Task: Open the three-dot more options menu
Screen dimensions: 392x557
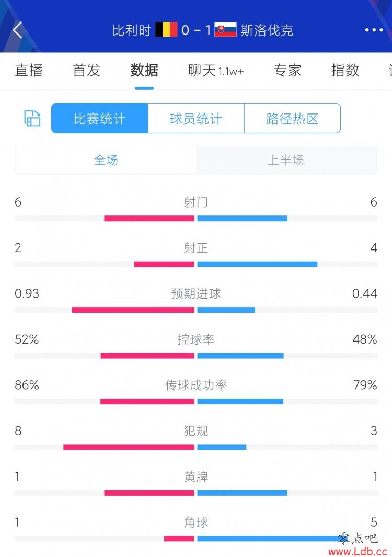Action: pyautogui.click(x=374, y=30)
